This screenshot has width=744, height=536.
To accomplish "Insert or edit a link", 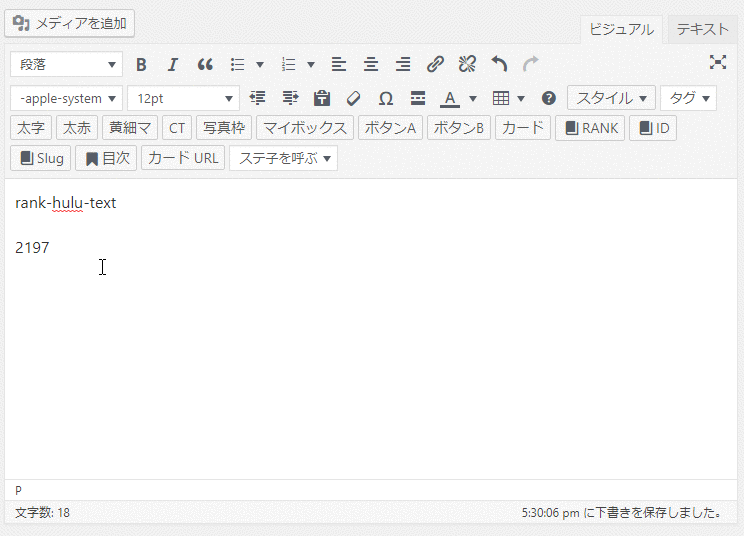I will (x=435, y=64).
